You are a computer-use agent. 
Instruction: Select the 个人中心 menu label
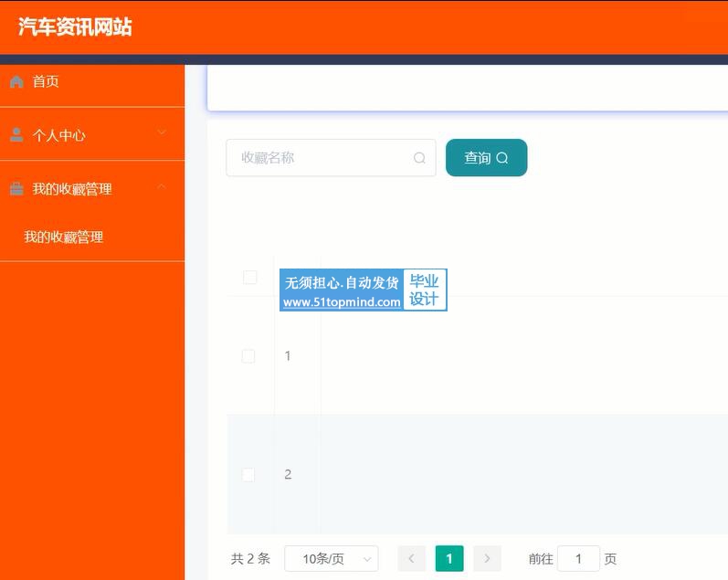pyautogui.click(x=59, y=135)
